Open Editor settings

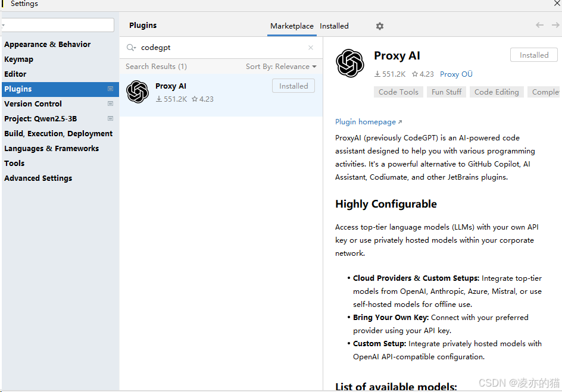(15, 74)
